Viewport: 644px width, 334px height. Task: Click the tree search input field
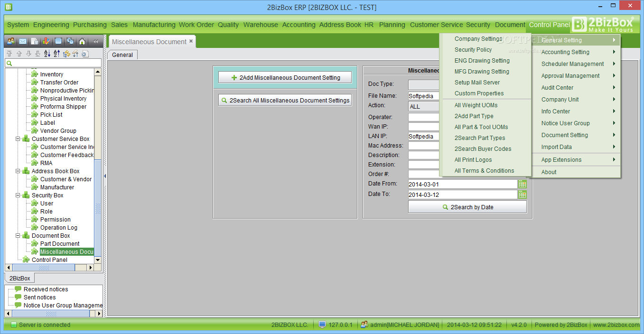pos(53,63)
